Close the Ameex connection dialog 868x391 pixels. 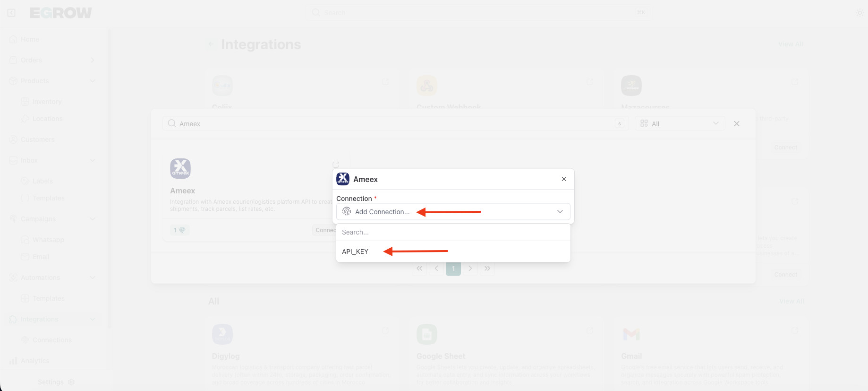[564, 179]
